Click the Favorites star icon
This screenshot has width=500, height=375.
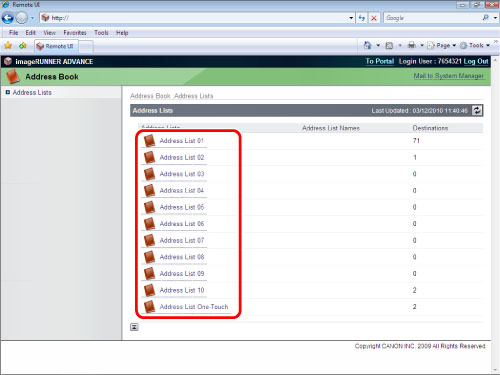coord(8,46)
